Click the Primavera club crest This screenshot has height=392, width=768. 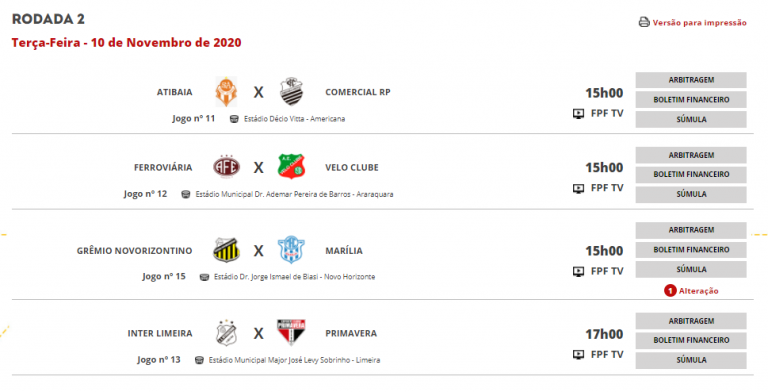(x=291, y=333)
